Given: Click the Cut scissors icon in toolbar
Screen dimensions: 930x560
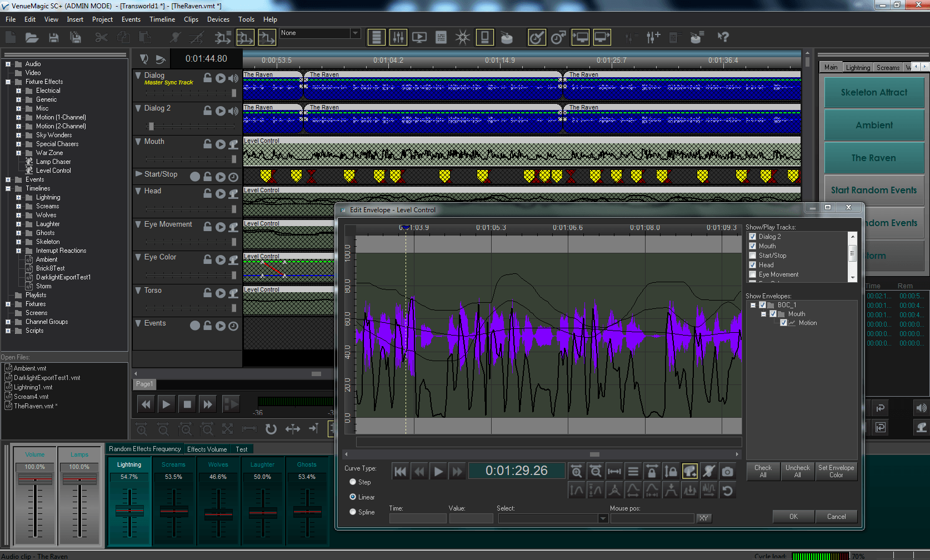Looking at the screenshot, I should pos(101,38).
